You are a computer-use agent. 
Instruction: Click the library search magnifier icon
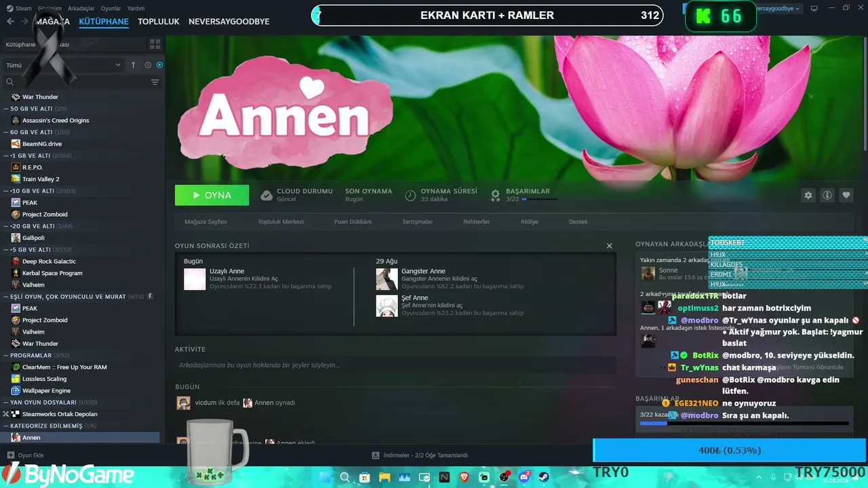9,82
